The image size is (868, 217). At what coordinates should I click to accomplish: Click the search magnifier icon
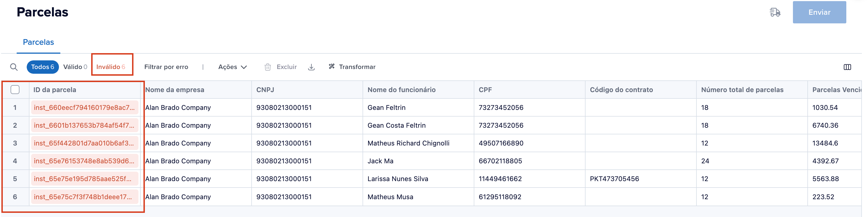click(x=14, y=67)
